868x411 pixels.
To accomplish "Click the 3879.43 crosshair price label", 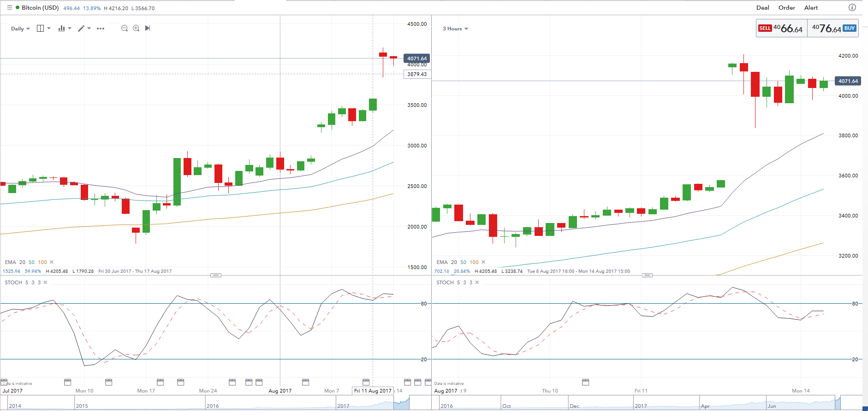I will [417, 74].
